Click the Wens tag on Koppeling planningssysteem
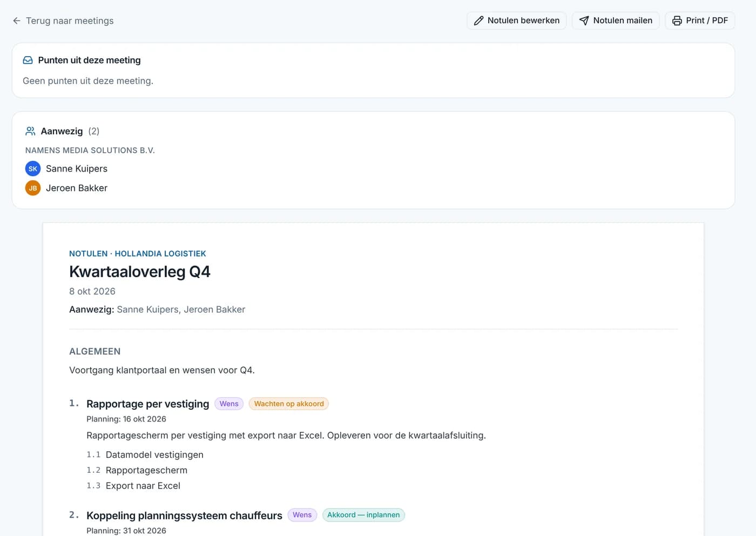 click(302, 515)
